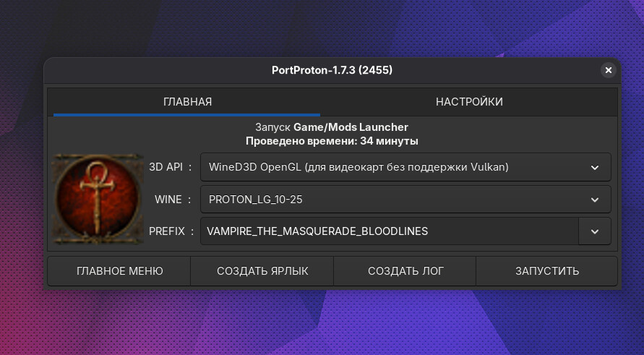Image resolution: width=644 pixels, height=355 pixels.
Task: Close the PortProton window
Action: 608,70
